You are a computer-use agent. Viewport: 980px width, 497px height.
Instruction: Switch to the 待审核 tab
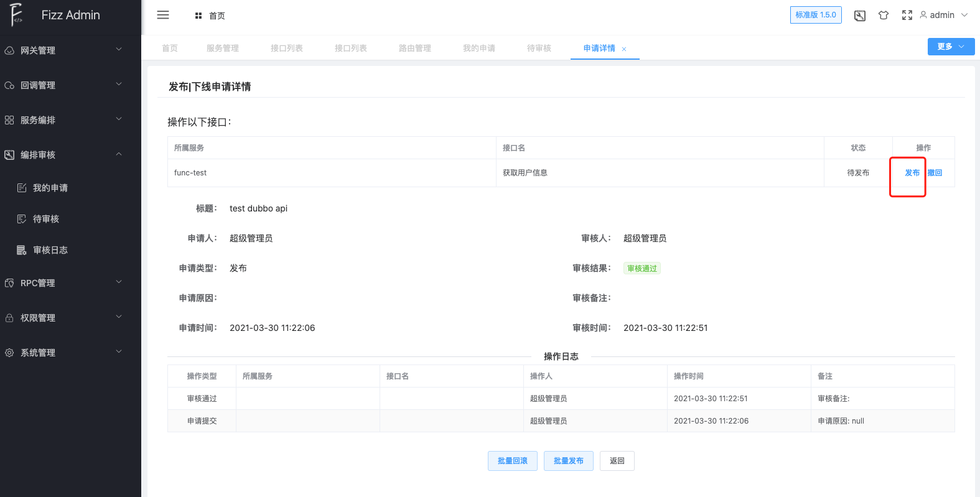[539, 48]
